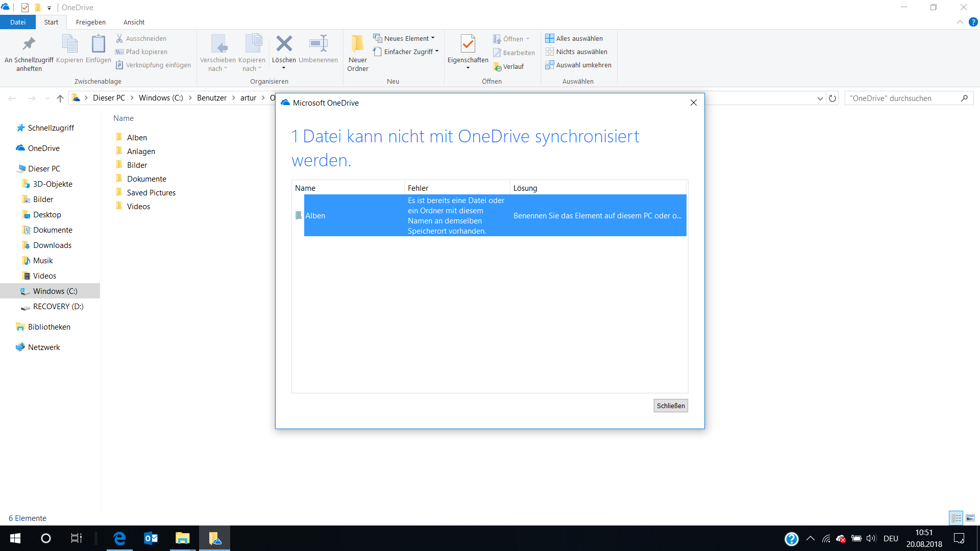The width and height of the screenshot is (980, 551).
Task: Expand Neues Element dropdown in ribbon
Action: tap(434, 38)
